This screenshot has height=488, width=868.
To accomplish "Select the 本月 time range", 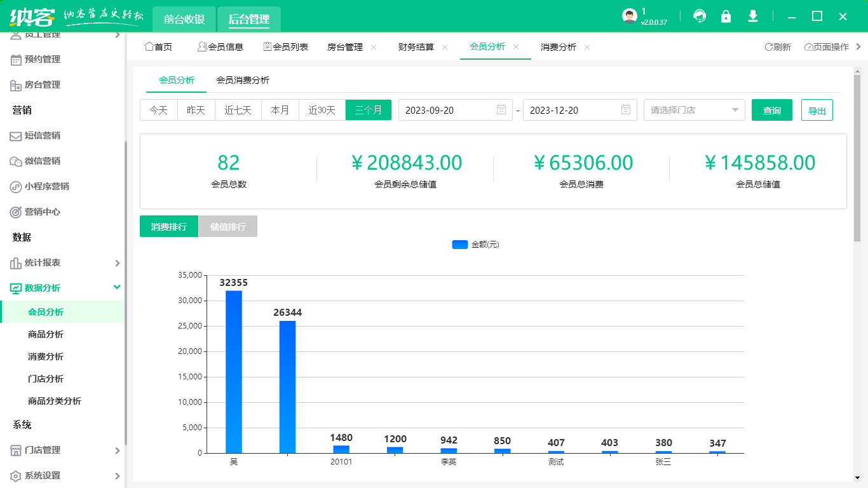I will point(280,110).
